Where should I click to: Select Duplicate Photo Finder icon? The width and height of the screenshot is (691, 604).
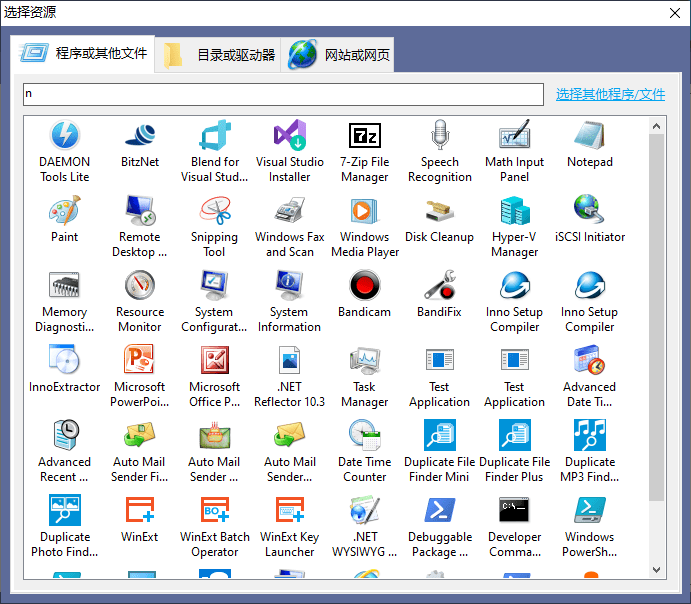point(65,510)
